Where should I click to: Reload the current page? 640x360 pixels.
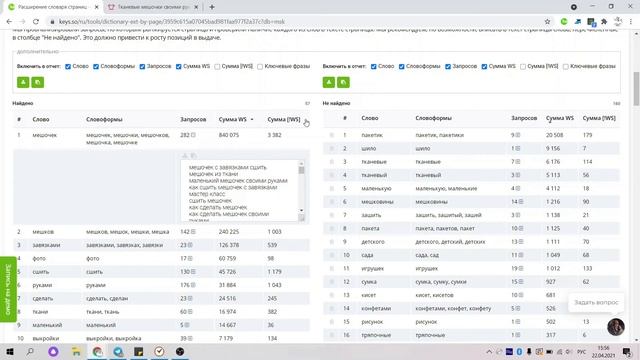point(36,22)
